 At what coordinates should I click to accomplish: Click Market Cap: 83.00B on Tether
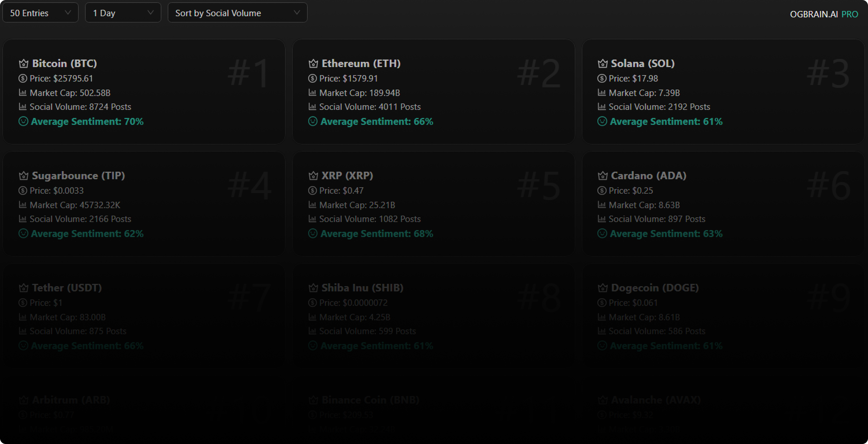(67, 317)
